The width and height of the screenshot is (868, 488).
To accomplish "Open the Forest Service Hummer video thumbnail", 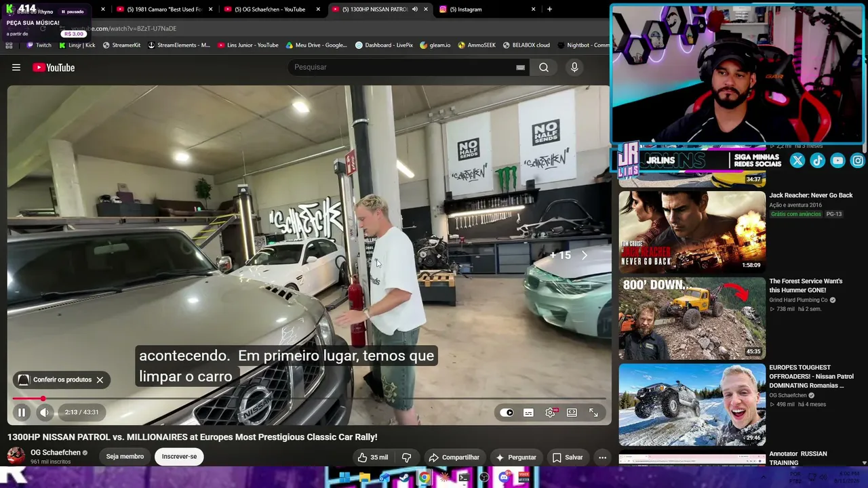I will click(692, 318).
